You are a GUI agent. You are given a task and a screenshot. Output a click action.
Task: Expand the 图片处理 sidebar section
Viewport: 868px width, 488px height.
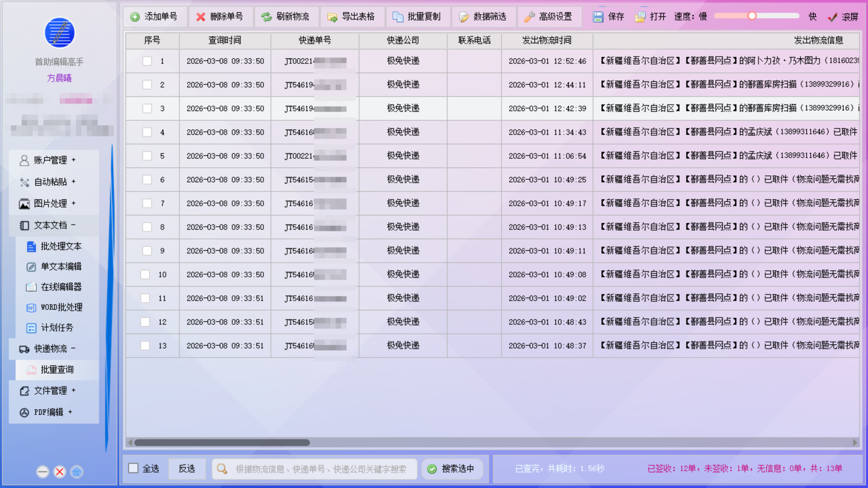point(53,204)
